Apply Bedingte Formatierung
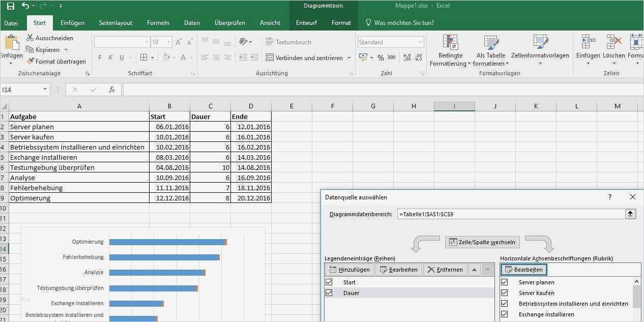Viewport: 644px width, 322px height. (x=450, y=48)
